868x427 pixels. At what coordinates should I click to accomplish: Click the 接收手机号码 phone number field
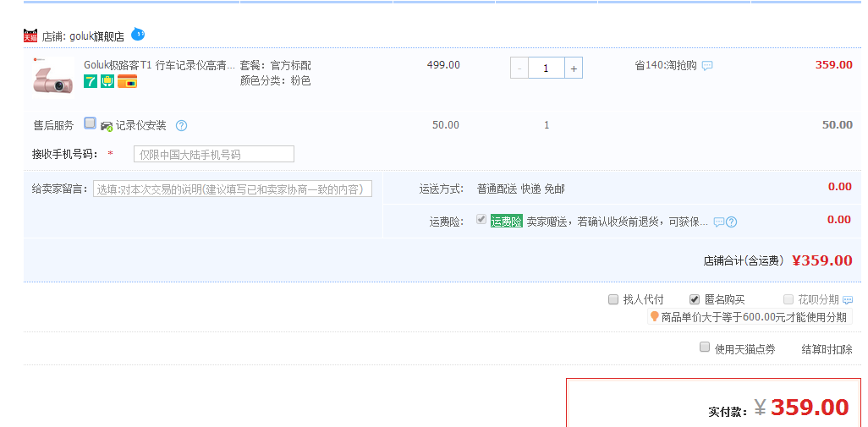[x=214, y=155]
